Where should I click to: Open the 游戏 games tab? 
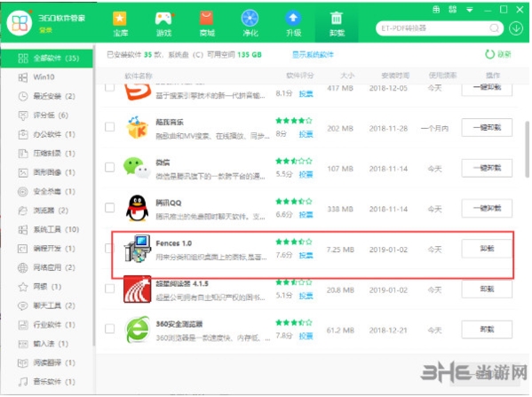[x=164, y=24]
